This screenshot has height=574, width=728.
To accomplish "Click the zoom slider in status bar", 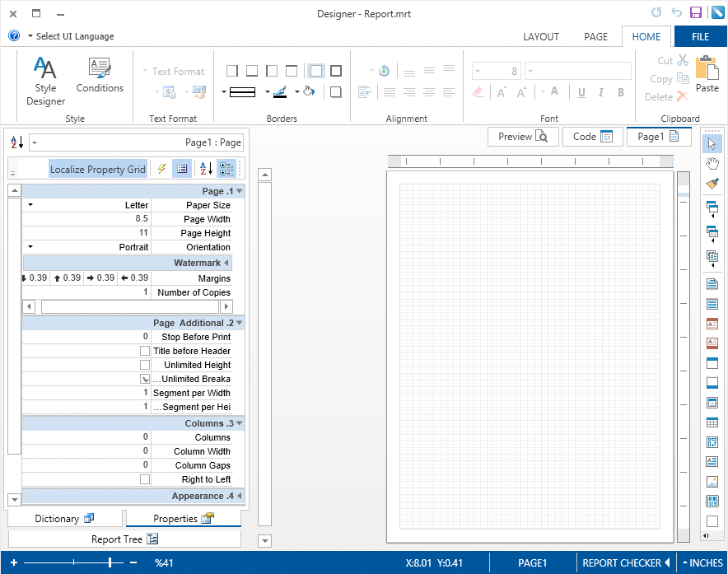I will [110, 562].
